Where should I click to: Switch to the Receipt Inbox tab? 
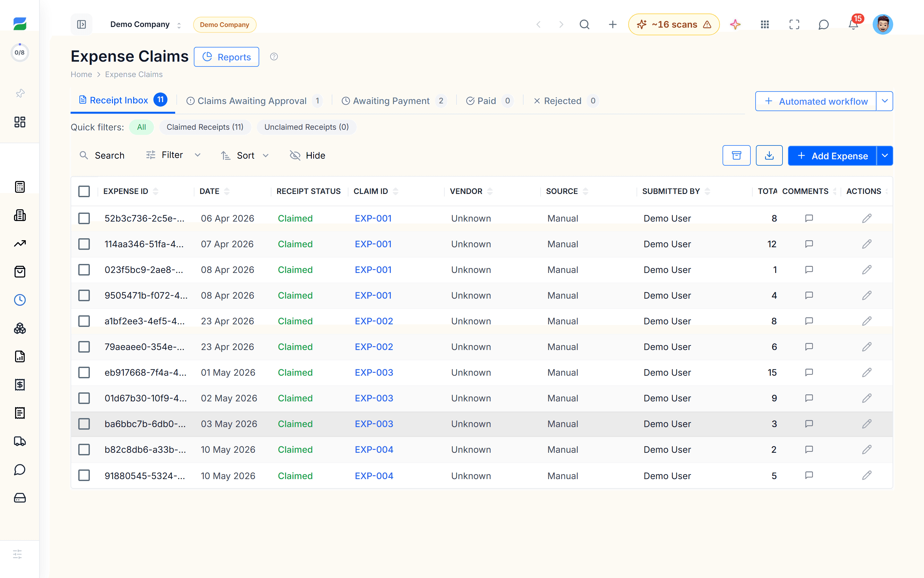tap(123, 100)
